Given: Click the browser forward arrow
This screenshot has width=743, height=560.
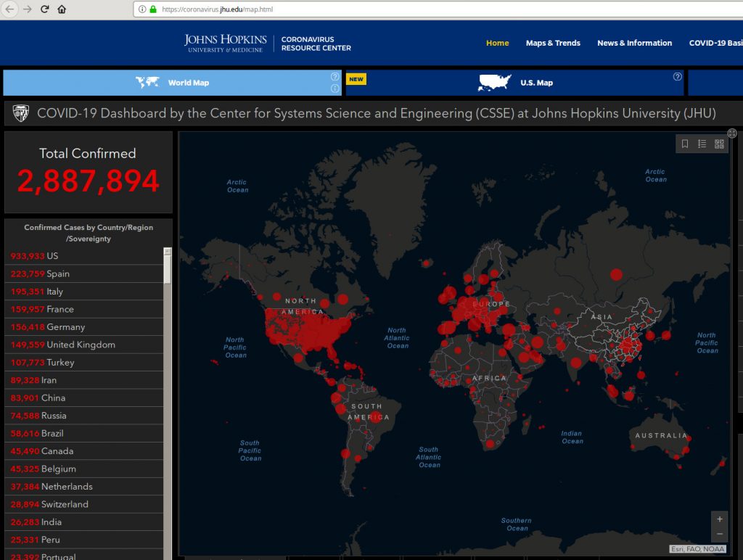Looking at the screenshot, I should point(28,9).
